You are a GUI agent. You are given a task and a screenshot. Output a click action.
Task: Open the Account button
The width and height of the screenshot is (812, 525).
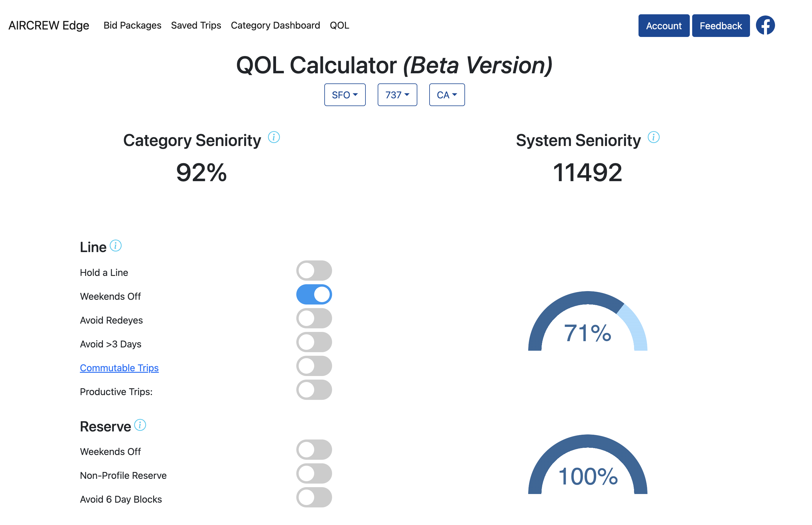664,26
